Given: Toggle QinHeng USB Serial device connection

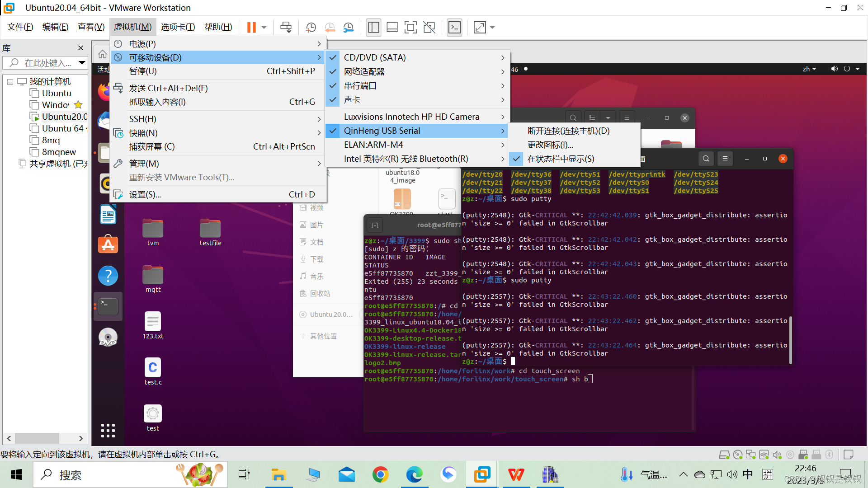Looking at the screenshot, I should [x=382, y=131].
